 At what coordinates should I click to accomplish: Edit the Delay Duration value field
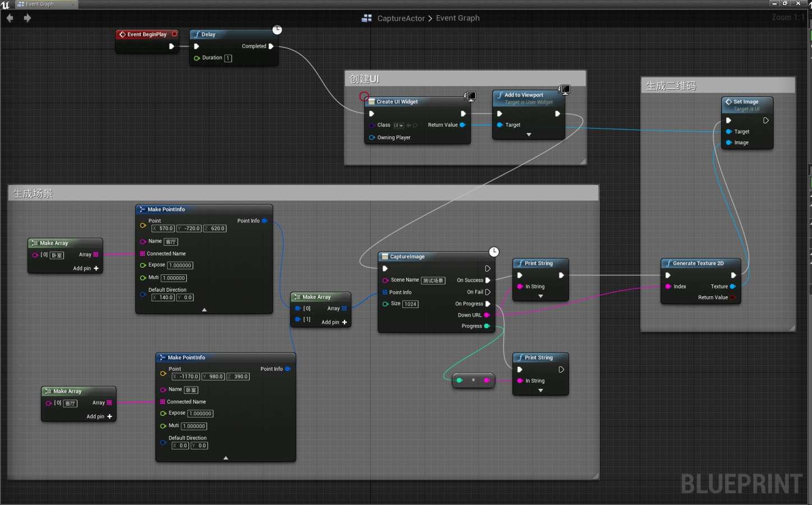coord(228,58)
